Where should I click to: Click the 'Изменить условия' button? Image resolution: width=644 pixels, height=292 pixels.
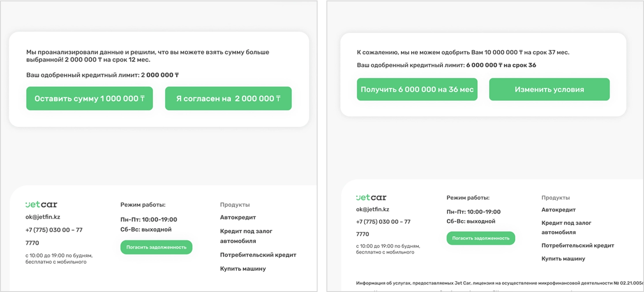click(x=549, y=89)
